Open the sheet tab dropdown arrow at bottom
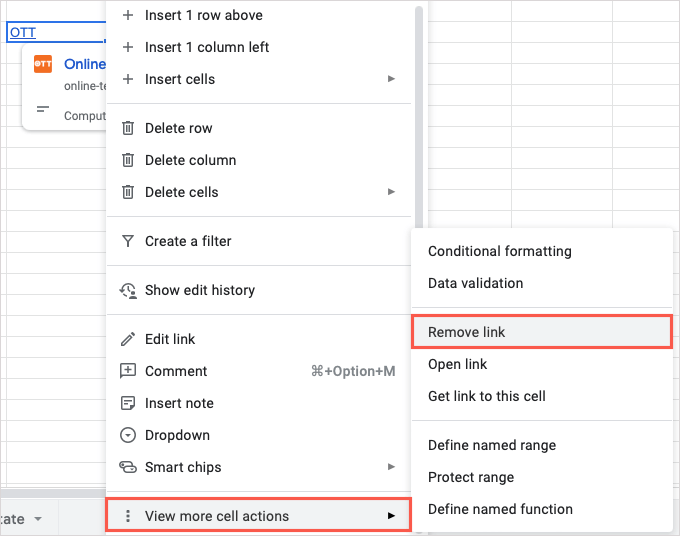The image size is (680, 536). 38,519
